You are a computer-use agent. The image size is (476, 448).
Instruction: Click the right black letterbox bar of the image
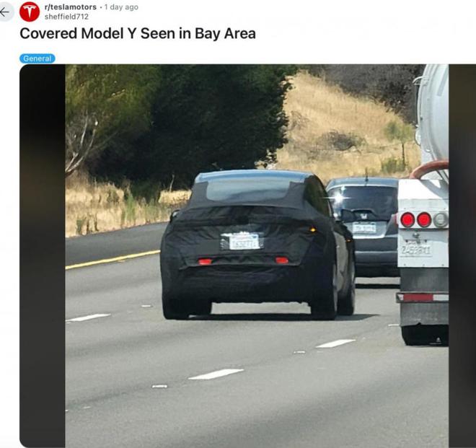[462, 255]
